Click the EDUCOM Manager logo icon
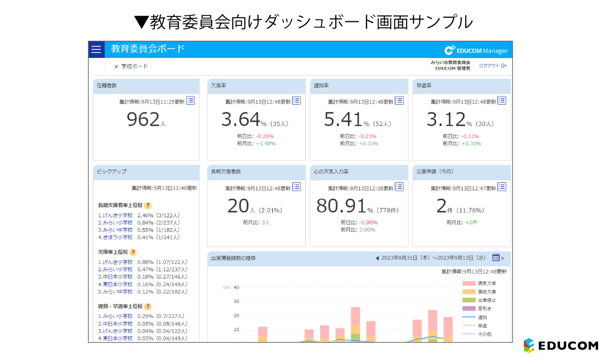 (x=449, y=50)
